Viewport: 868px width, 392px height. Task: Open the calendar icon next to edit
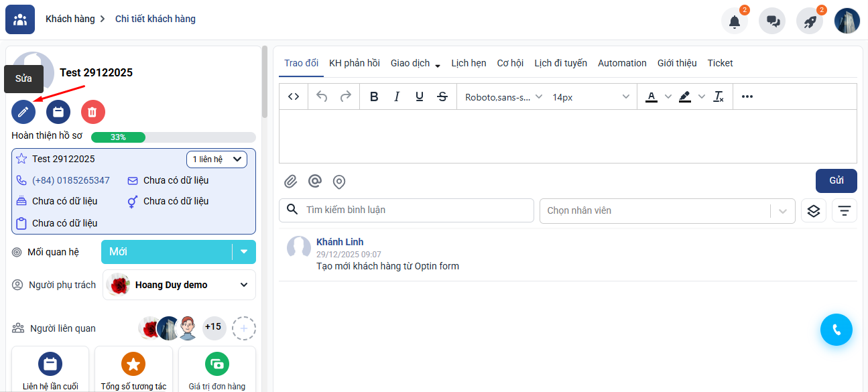58,112
